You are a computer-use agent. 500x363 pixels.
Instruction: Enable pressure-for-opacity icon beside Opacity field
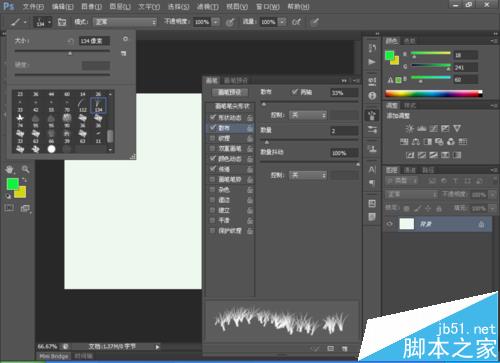point(230,22)
